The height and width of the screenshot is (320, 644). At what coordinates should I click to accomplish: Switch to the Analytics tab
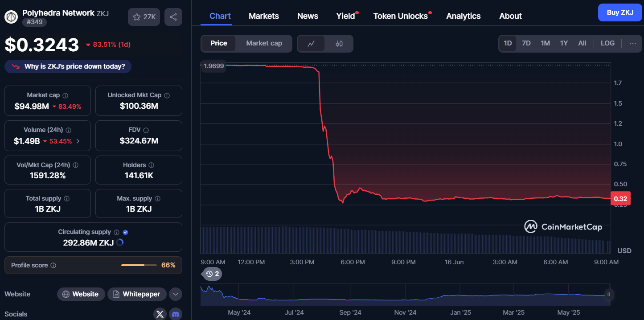point(463,16)
